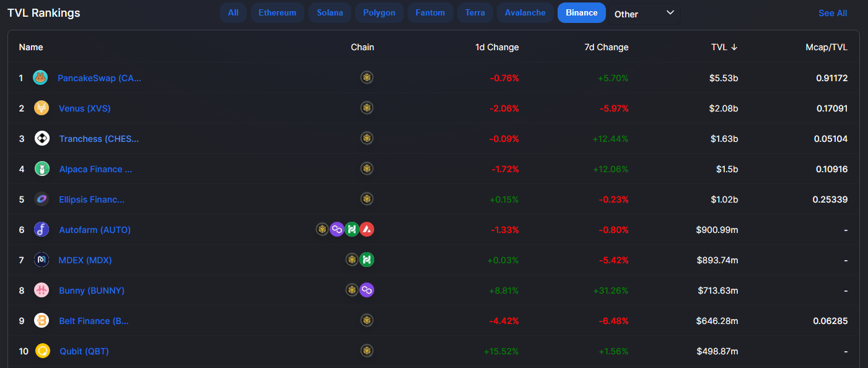The image size is (868, 368).
Task: Open the Bunny (BUNNY) protocol link
Action: point(92,291)
